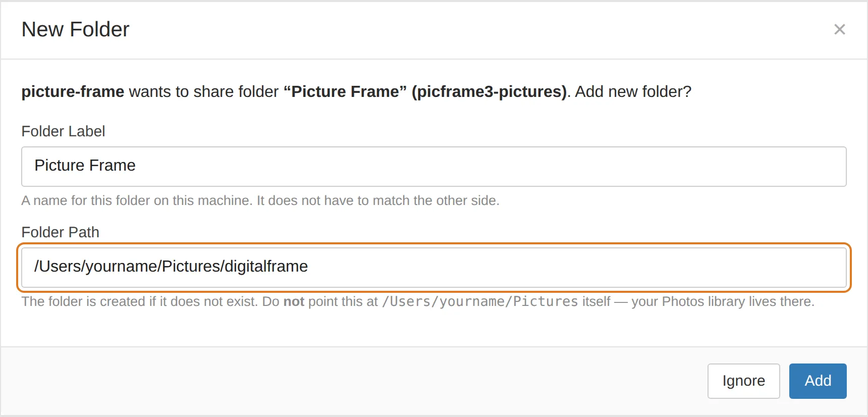868x417 pixels.
Task: Click the "Folder Label" field caption
Action: click(x=63, y=131)
